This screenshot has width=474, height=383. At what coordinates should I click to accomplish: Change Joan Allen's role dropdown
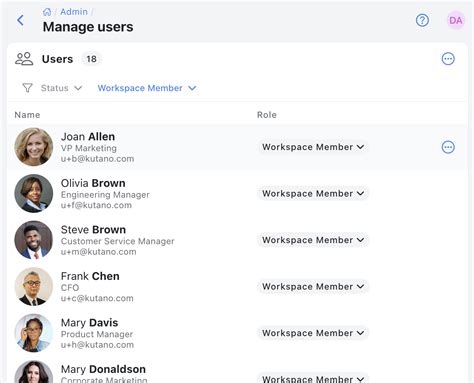pyautogui.click(x=313, y=147)
